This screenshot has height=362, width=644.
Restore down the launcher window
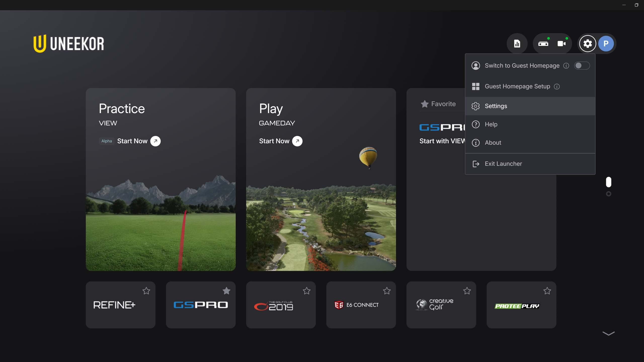[x=636, y=5]
